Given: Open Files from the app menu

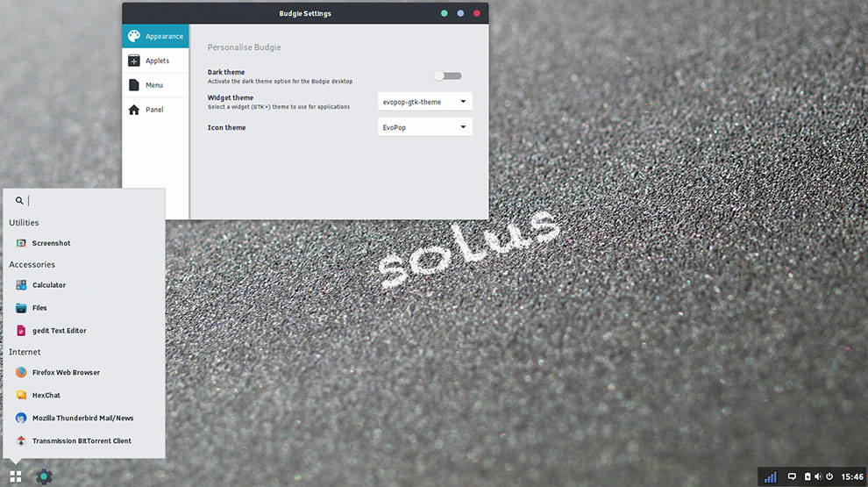Looking at the screenshot, I should (84, 307).
